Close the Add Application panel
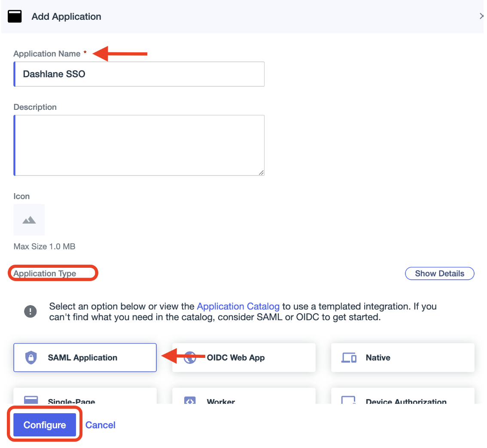487x448 pixels. (481, 16)
